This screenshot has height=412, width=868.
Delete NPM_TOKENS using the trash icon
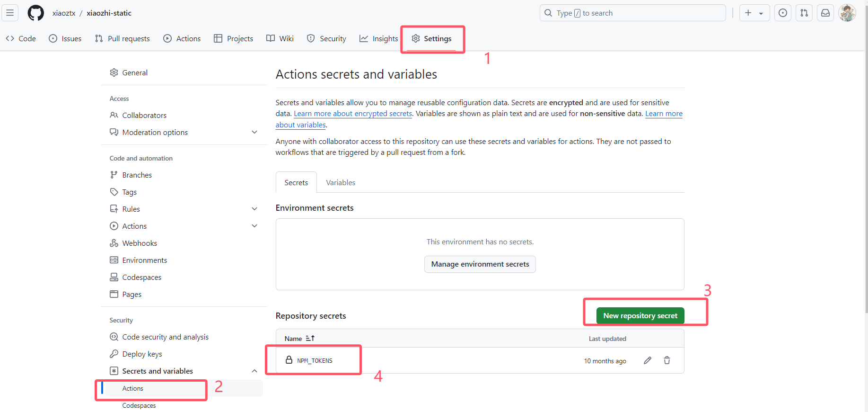(x=666, y=360)
